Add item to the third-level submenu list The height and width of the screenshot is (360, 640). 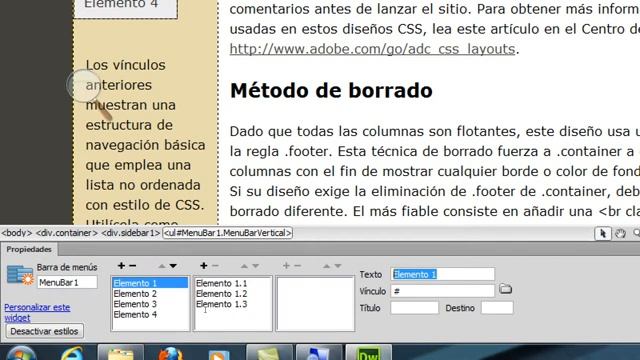(286, 266)
